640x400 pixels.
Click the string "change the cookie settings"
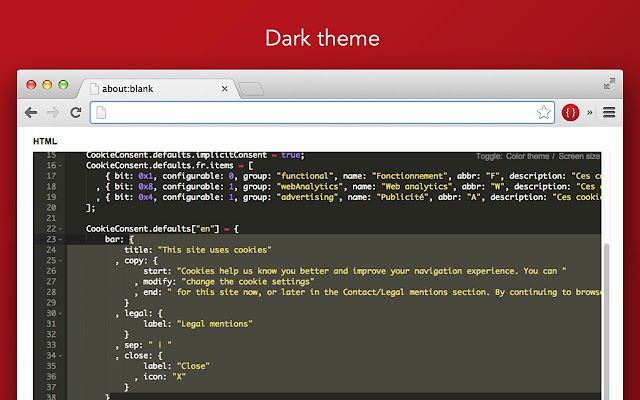[x=248, y=282]
